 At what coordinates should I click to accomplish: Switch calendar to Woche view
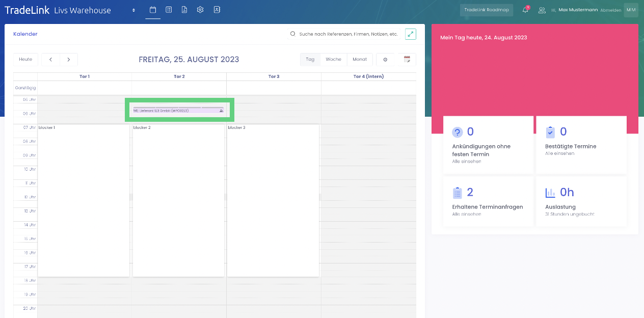[x=333, y=60]
